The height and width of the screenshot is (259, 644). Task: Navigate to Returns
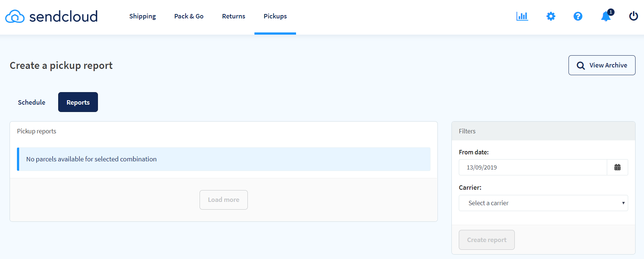point(233,16)
